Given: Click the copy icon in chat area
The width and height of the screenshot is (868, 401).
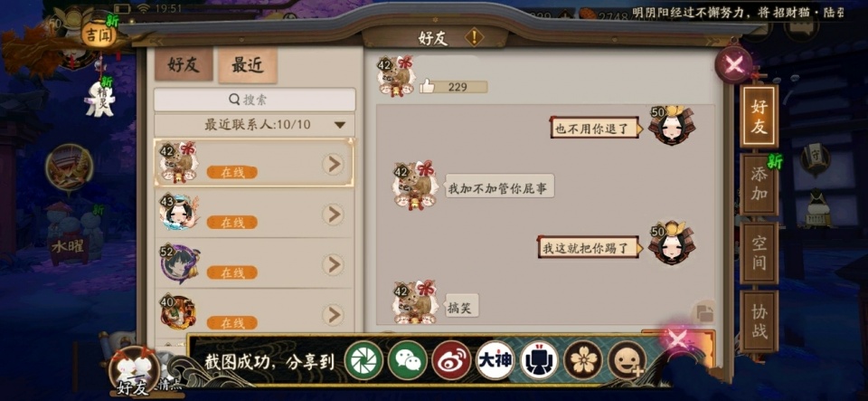Looking at the screenshot, I should [704, 313].
